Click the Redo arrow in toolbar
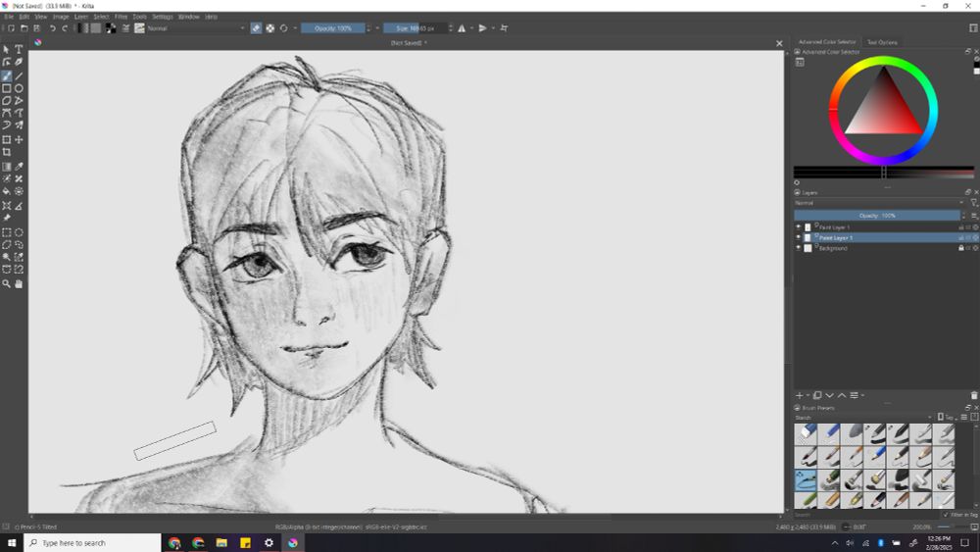Image resolution: width=980 pixels, height=552 pixels. tap(65, 28)
